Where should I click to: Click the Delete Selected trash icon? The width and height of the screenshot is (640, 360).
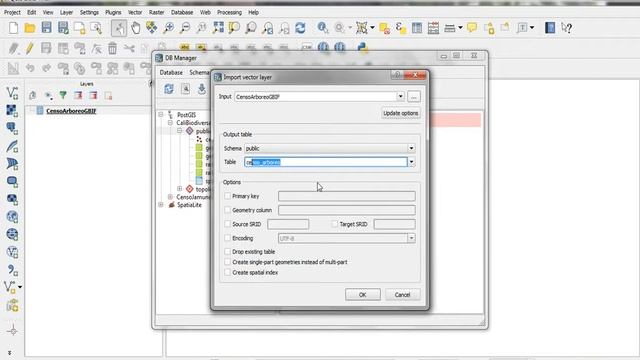pyautogui.click(x=112, y=48)
